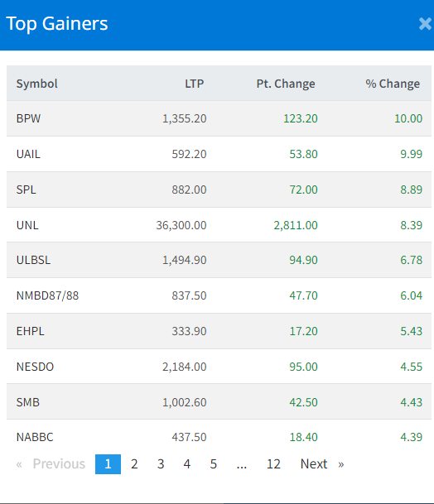Select the EHPL stock row
The image size is (434, 504).
(x=219, y=331)
